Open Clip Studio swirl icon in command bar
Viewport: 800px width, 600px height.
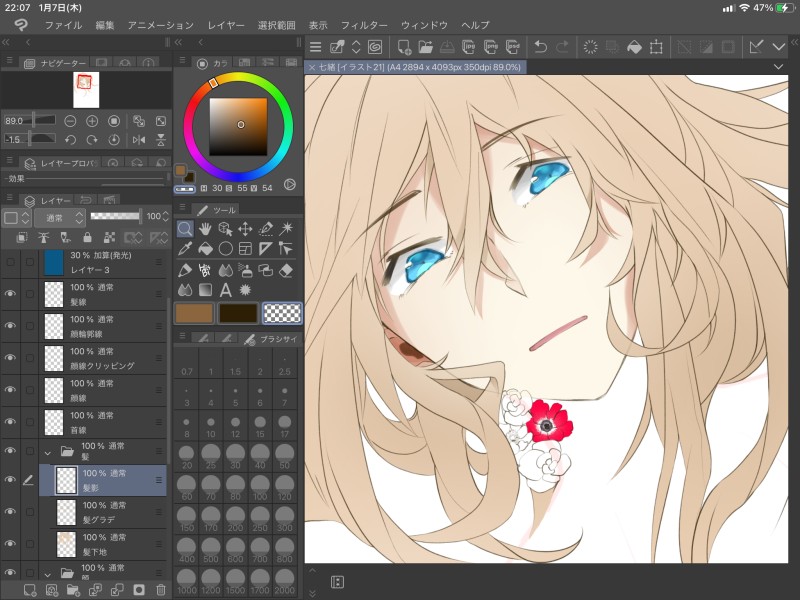coord(375,47)
